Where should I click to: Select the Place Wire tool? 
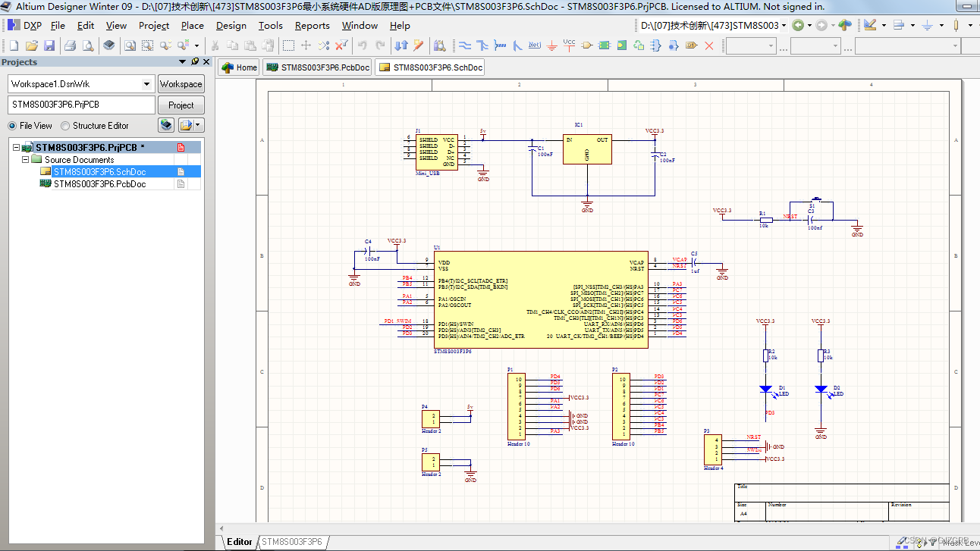pos(464,45)
